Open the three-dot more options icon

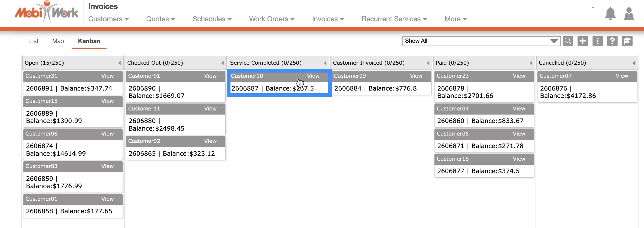coord(597,41)
